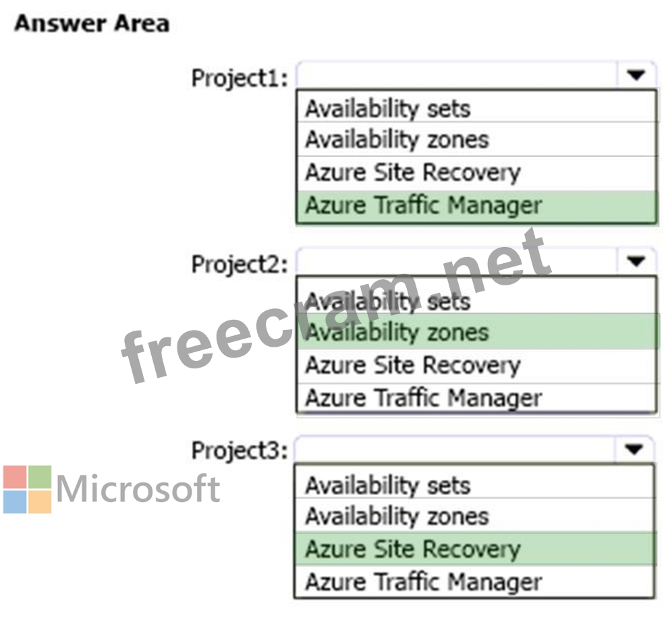The width and height of the screenshot is (672, 618).
Task: Open the Project2 dropdown arrow
Action: pyautogui.click(x=636, y=261)
